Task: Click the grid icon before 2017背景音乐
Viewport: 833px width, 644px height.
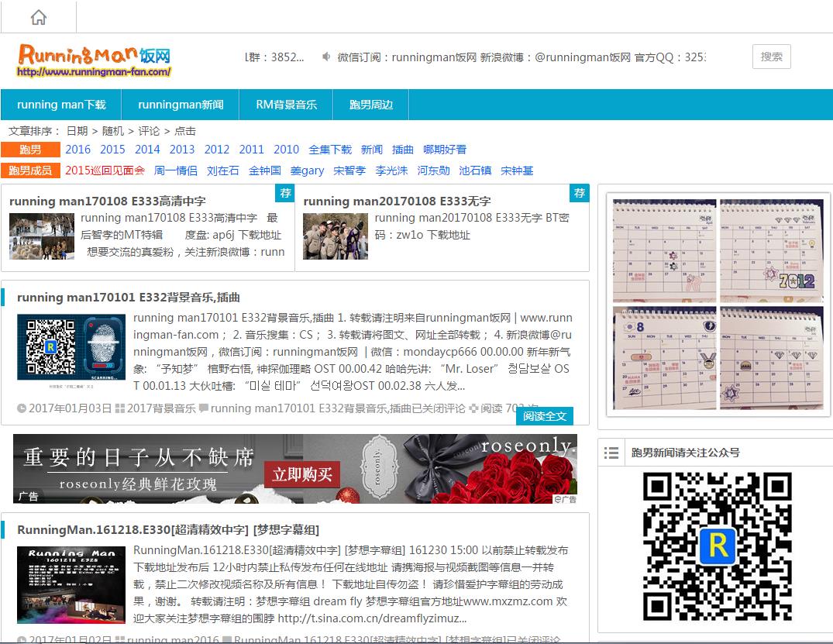Action: tap(120, 408)
